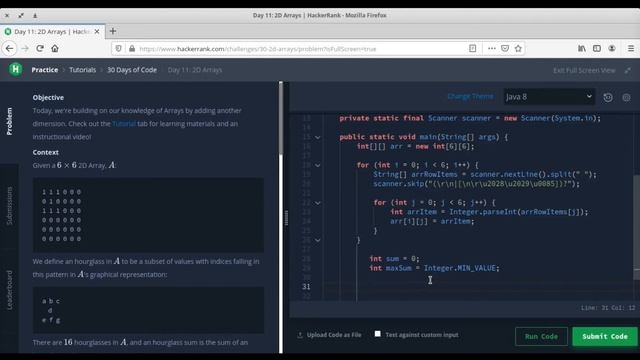Click Day 11: 2D Arrays breadcrumb
The width and height of the screenshot is (640, 360).
(x=195, y=70)
